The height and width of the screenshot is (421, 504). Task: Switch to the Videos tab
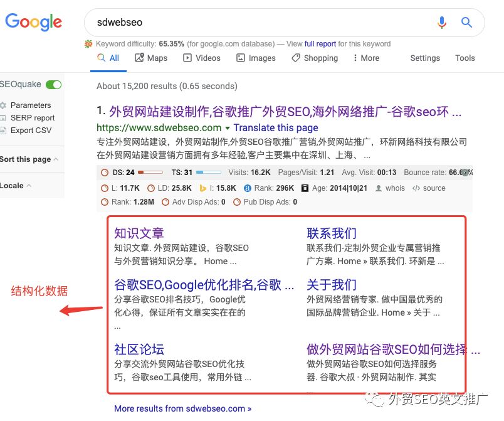[202, 58]
